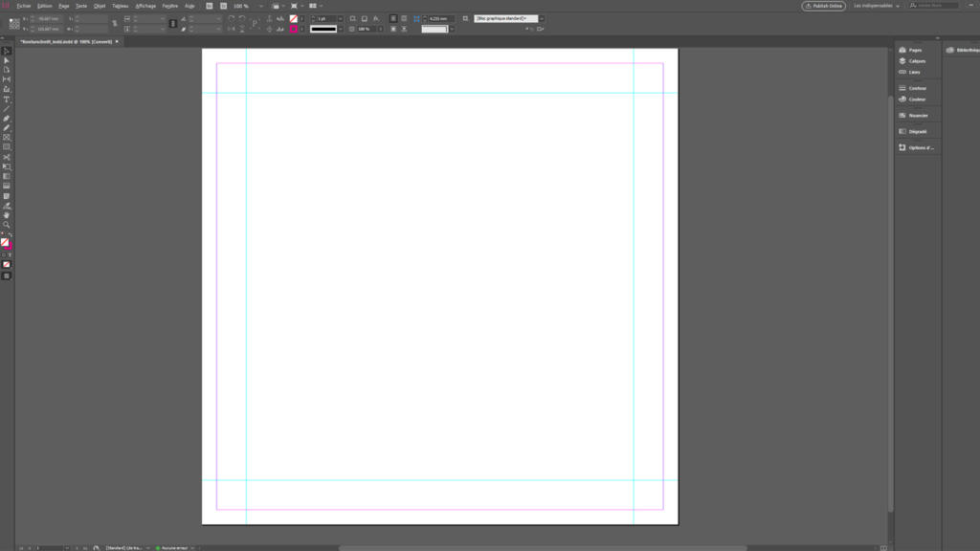
Task: Select the open document tab
Action: pos(66,42)
